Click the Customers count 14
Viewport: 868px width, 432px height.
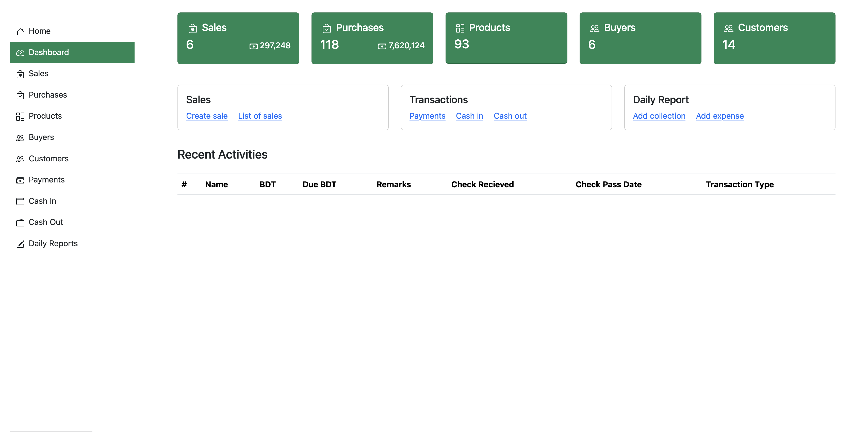pos(729,44)
